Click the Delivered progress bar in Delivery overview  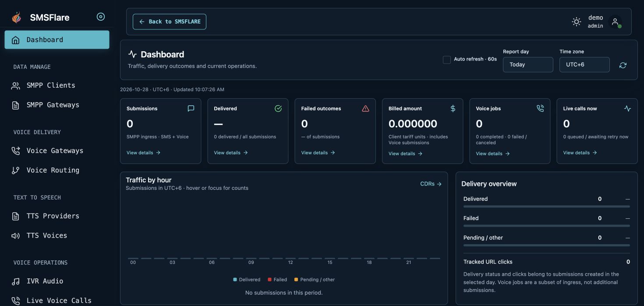tap(547, 206)
